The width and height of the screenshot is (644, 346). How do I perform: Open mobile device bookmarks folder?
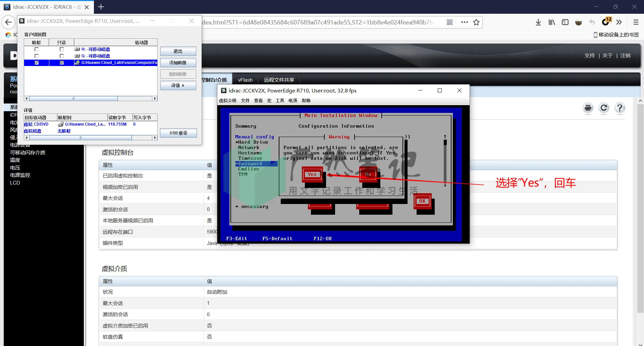click(616, 34)
